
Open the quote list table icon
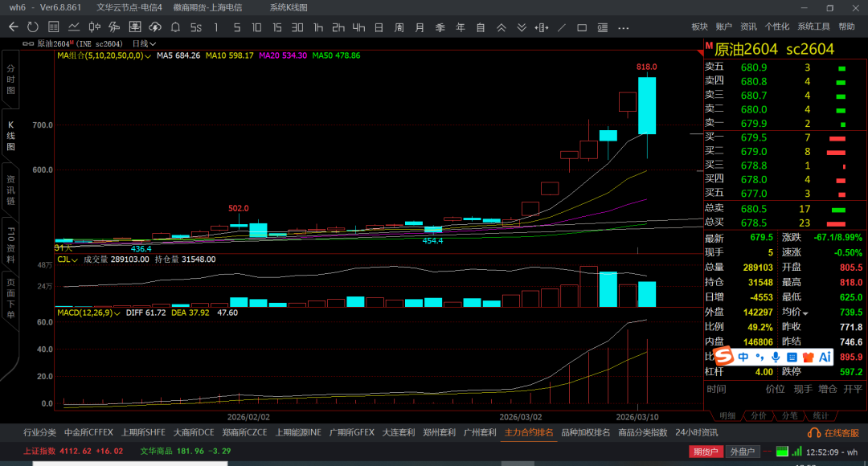pyautogui.click(x=54, y=27)
